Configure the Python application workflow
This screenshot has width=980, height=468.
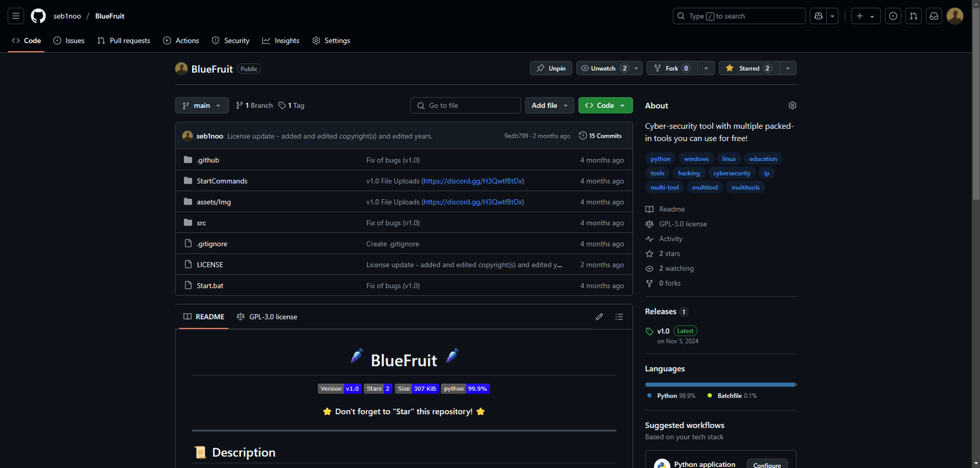(x=767, y=464)
